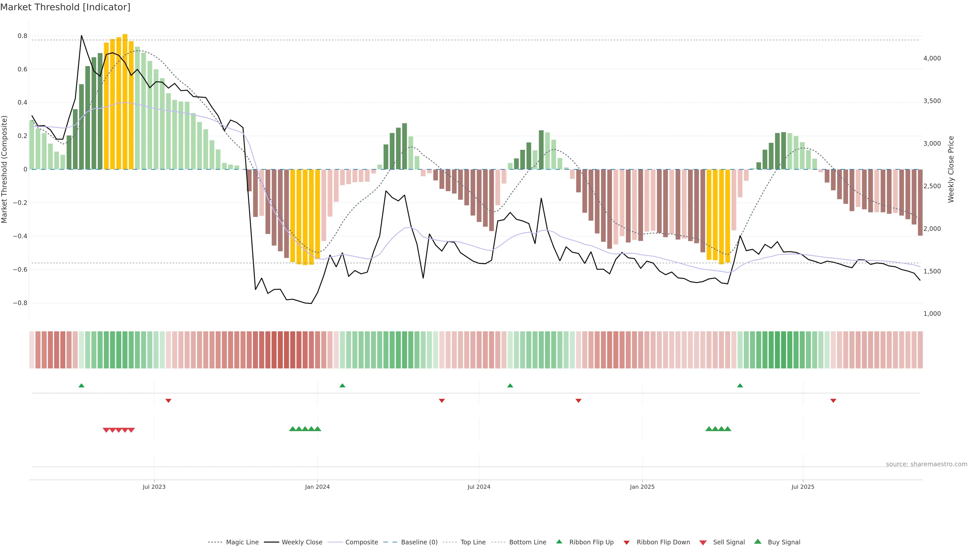This screenshot has width=980, height=551.
Task: Click Ribbon Flip Down legend triangle icon
Action: coord(627,542)
